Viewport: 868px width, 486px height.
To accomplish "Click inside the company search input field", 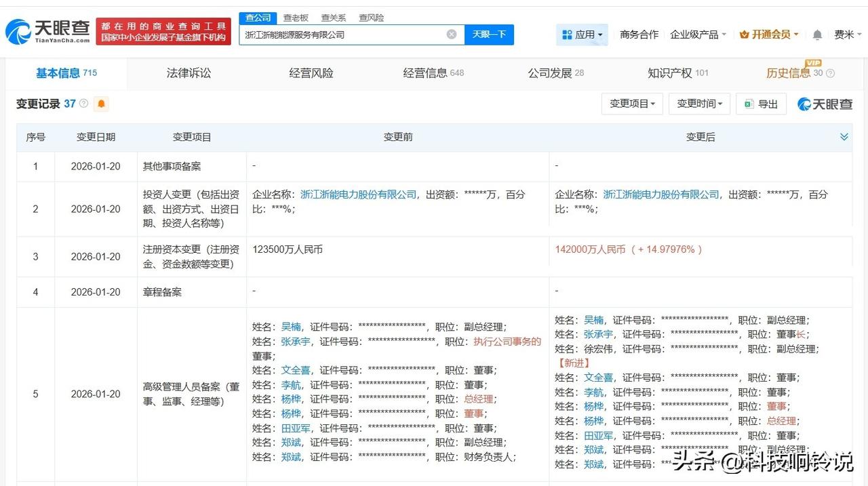I will 339,35.
